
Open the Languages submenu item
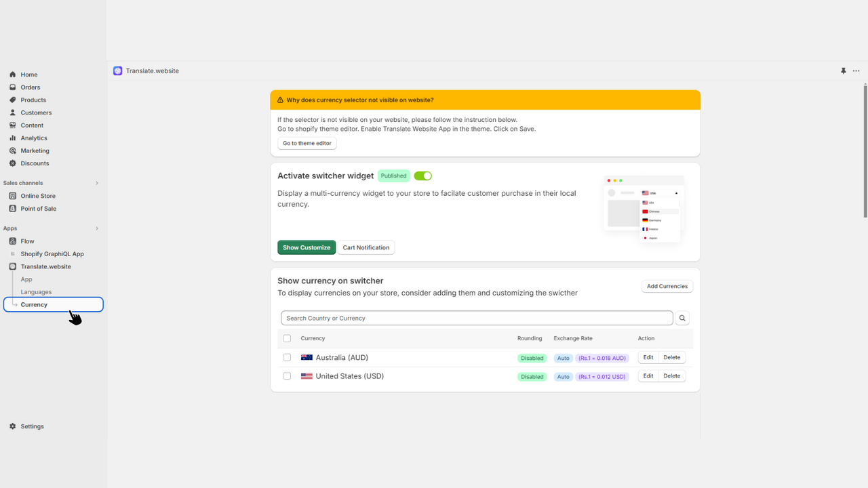36,292
